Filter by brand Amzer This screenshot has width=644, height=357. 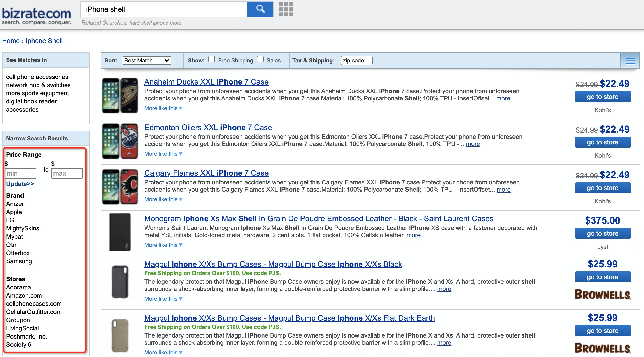pyautogui.click(x=15, y=204)
